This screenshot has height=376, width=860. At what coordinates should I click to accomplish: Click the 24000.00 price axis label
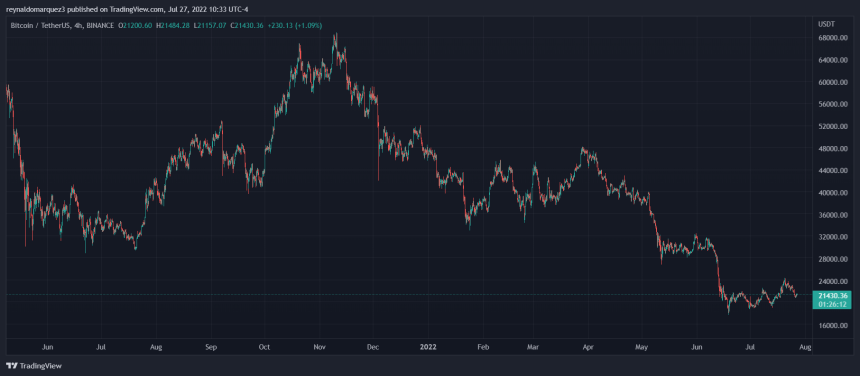(x=833, y=281)
